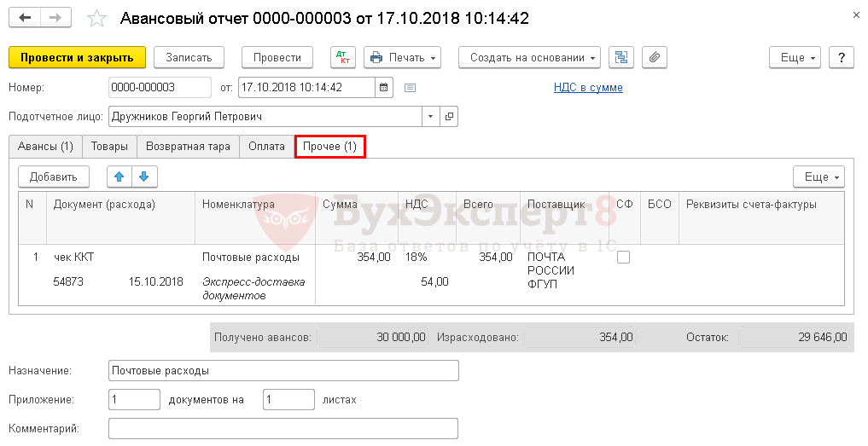This screenshot has width=868, height=446.
Task: Click the forward navigation arrow
Action: click(x=55, y=18)
